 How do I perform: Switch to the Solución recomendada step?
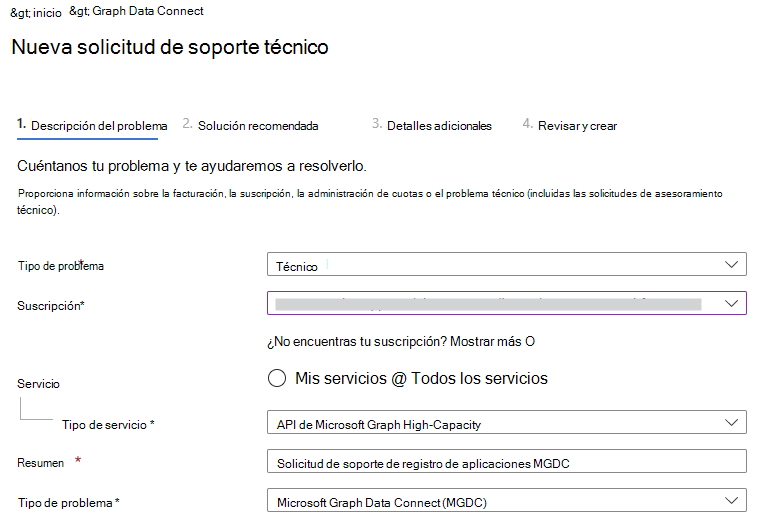coord(250,126)
